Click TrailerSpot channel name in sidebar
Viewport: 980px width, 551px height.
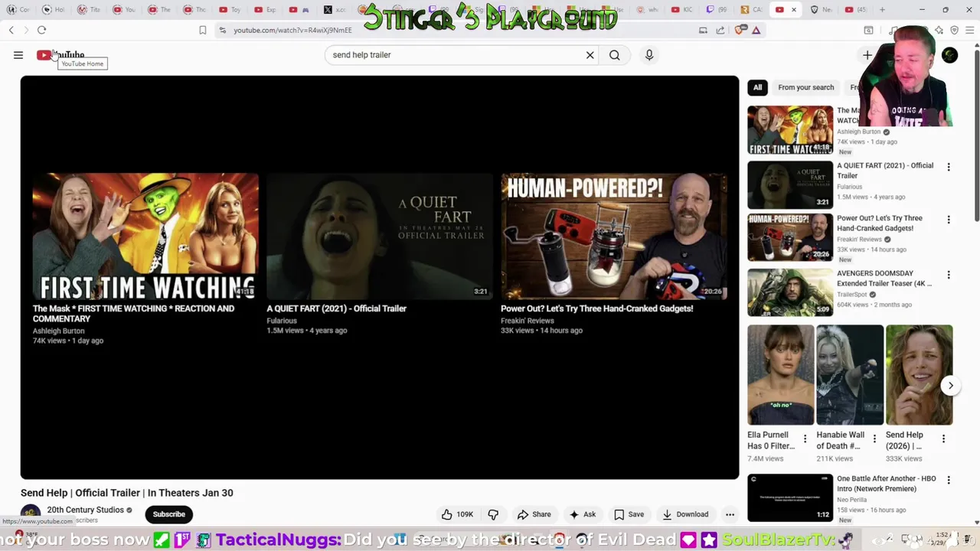click(853, 294)
